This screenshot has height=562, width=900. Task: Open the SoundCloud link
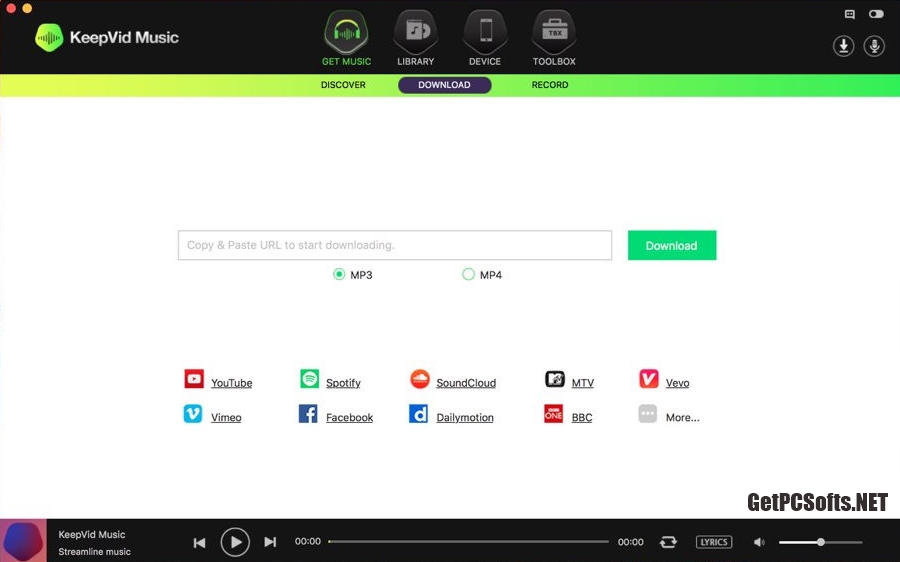[x=466, y=383]
